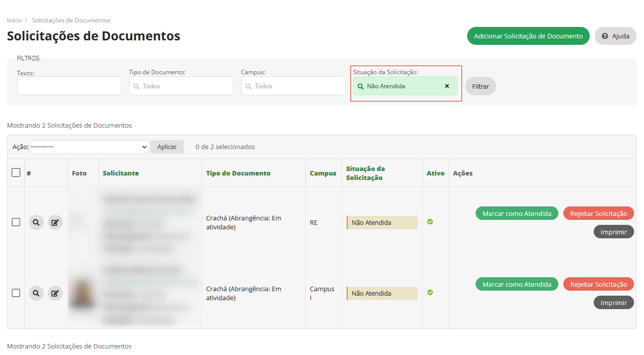Open the RE campus link
Image resolution: width=644 pixels, height=355 pixels.
pos(314,222)
